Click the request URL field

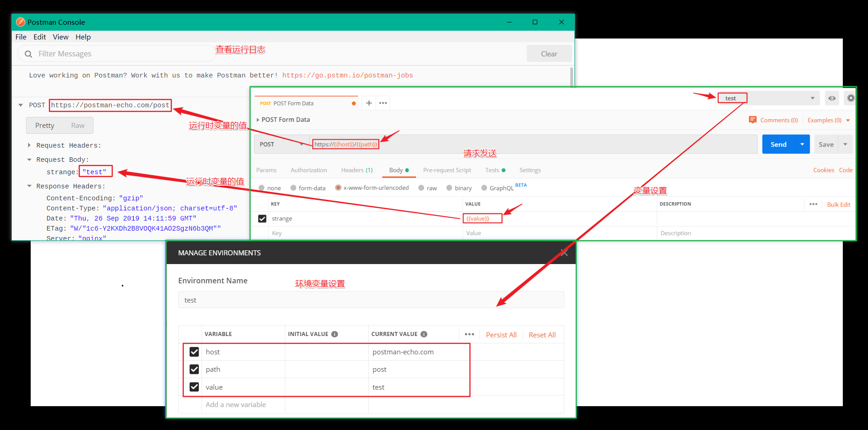(x=533, y=144)
